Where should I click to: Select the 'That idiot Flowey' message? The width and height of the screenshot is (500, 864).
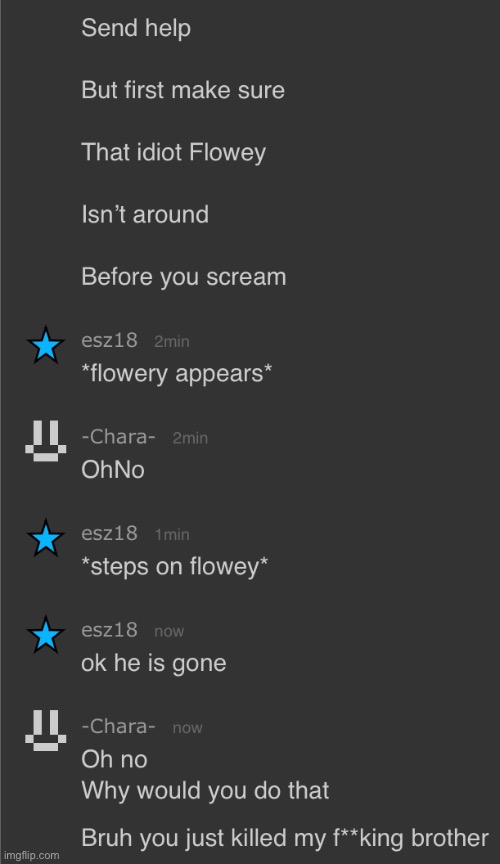(174, 153)
